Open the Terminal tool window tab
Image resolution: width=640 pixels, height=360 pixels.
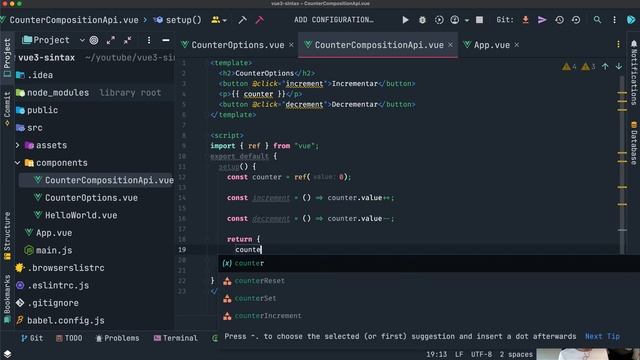[176, 338]
